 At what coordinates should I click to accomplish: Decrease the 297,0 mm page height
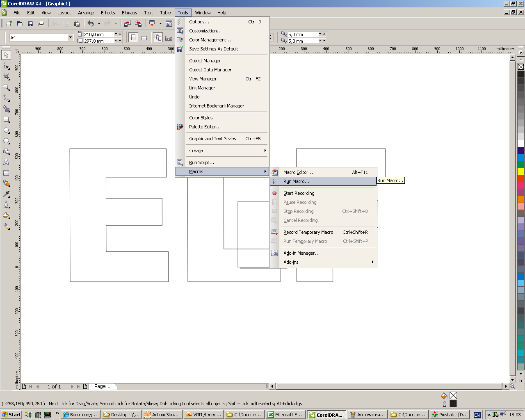pos(116,41)
